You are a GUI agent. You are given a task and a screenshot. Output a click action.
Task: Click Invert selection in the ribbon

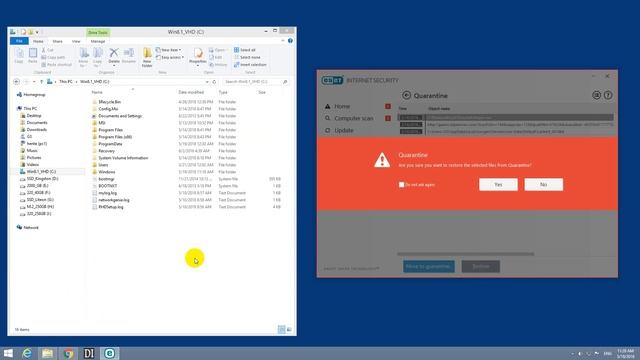point(250,65)
